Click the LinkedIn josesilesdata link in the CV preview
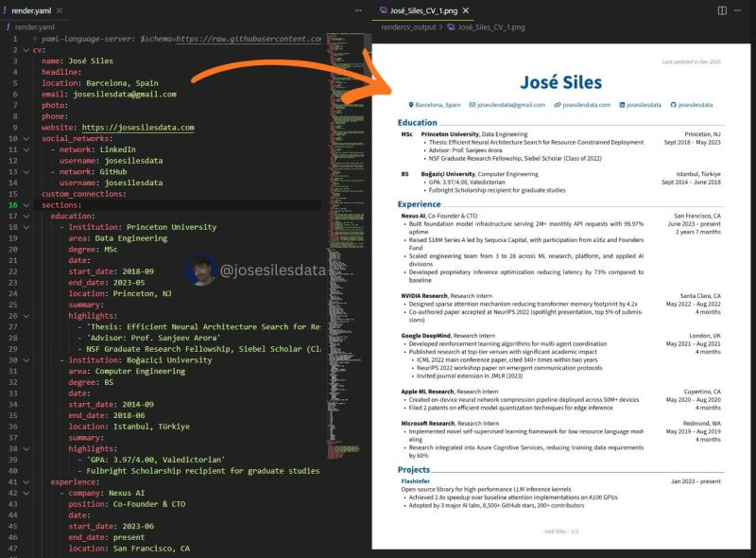 point(641,105)
